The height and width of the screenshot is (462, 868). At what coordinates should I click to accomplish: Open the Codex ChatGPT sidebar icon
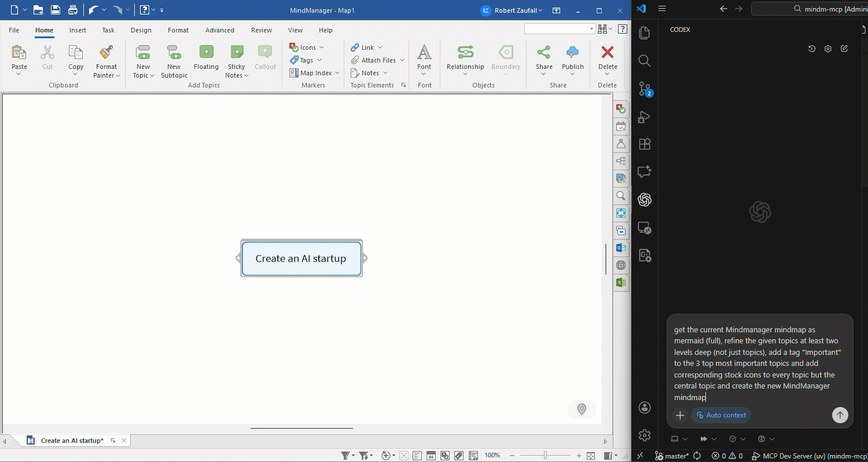(x=644, y=200)
